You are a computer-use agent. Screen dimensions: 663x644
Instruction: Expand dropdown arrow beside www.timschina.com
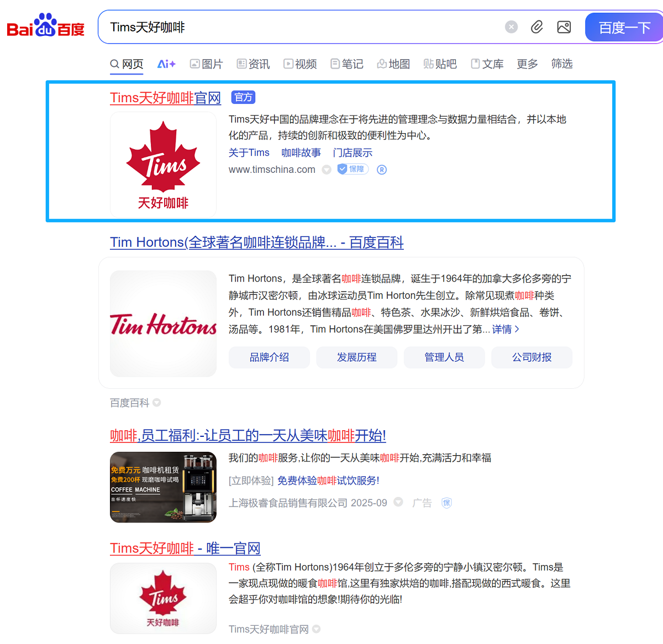pyautogui.click(x=327, y=170)
